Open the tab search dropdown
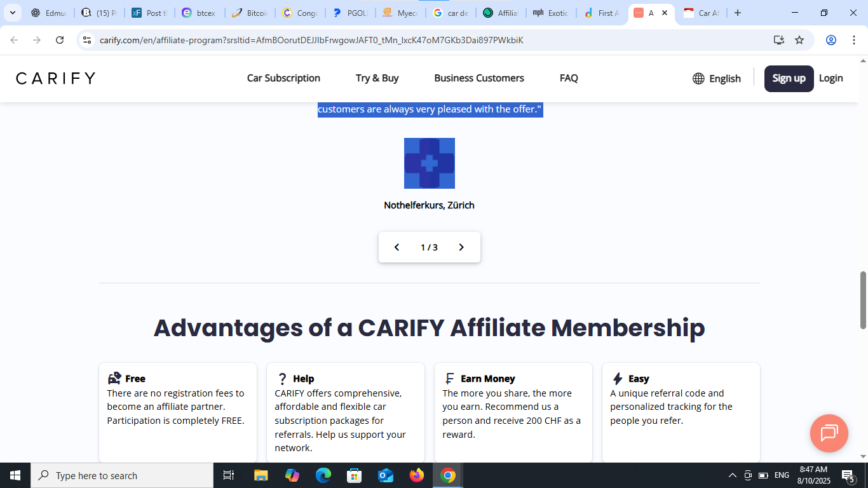Viewport: 868px width, 488px height. (x=12, y=13)
